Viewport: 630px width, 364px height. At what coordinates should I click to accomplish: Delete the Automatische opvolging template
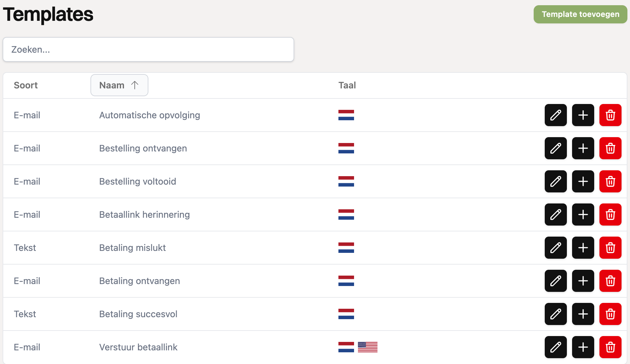610,115
